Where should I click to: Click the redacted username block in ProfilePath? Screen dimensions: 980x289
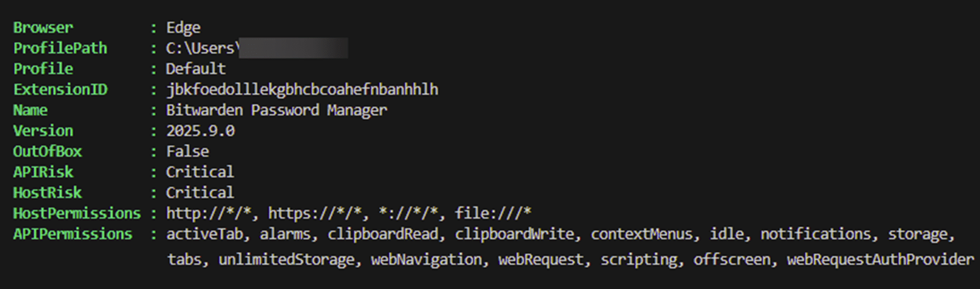[293, 48]
